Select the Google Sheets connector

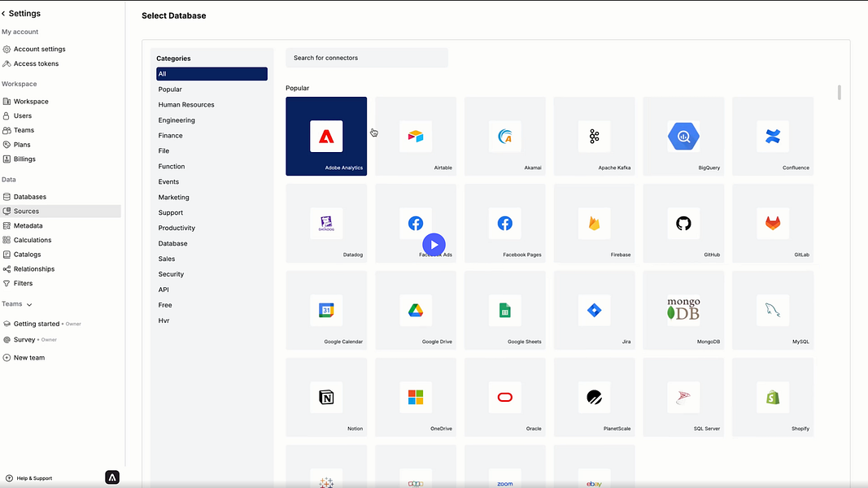pyautogui.click(x=505, y=310)
